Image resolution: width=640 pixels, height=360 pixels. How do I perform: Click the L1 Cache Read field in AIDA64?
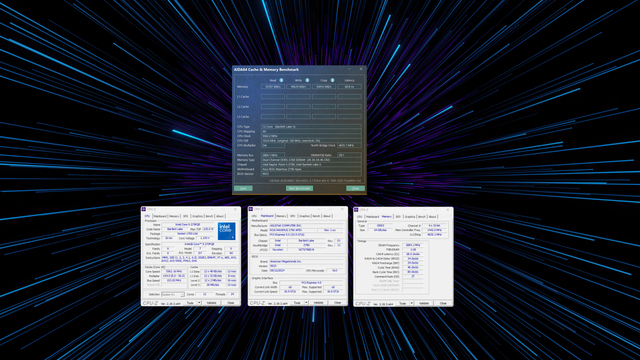(x=273, y=97)
